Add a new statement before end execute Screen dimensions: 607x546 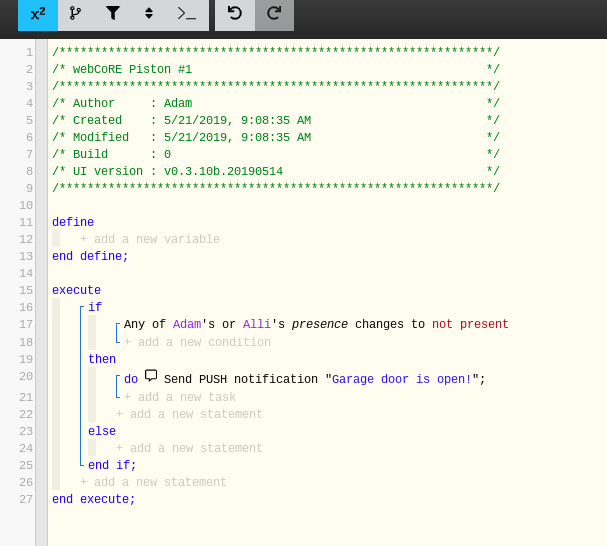coord(153,482)
